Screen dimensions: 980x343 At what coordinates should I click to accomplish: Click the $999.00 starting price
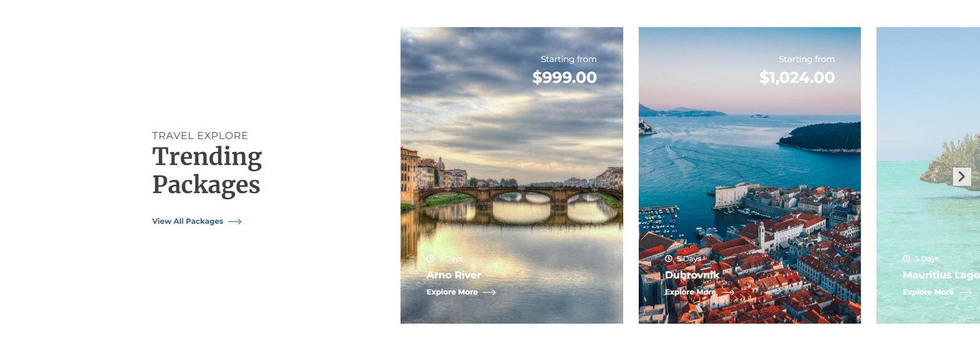564,77
